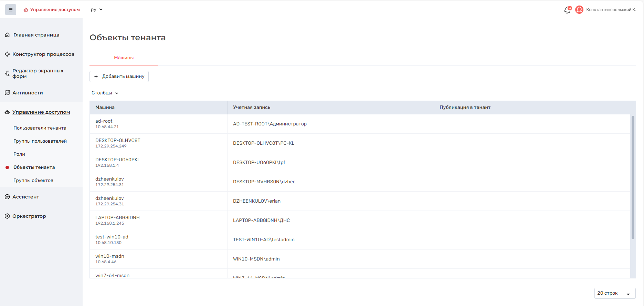Expand the ру language dropdown
Image resolution: width=644 pixels, height=306 pixels.
coord(97,10)
